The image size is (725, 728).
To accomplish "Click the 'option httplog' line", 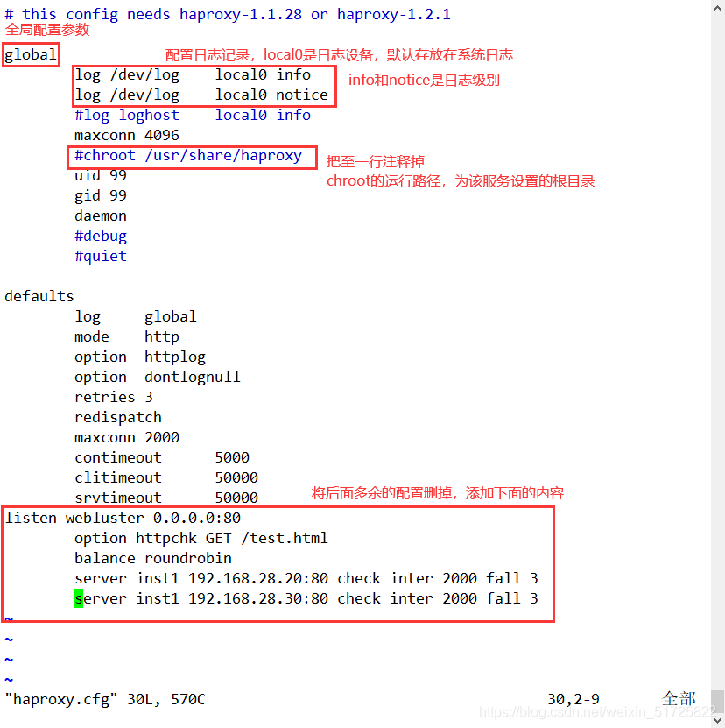I will (x=140, y=357).
